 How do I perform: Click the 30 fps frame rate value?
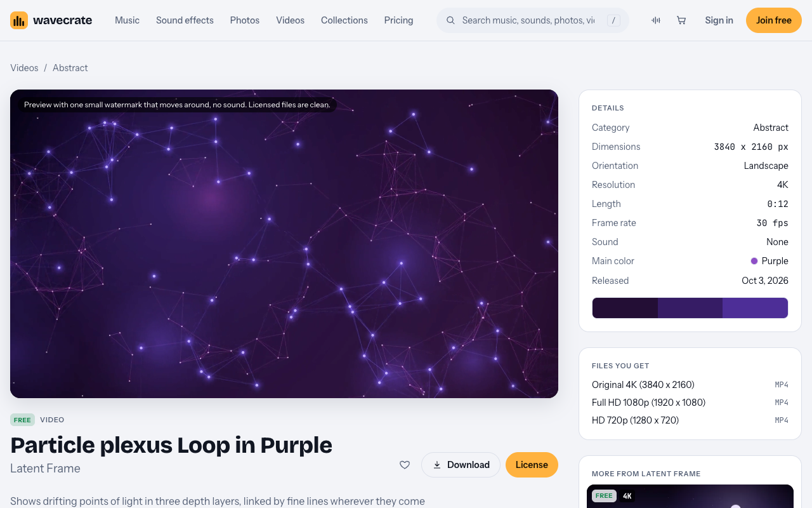[773, 223]
